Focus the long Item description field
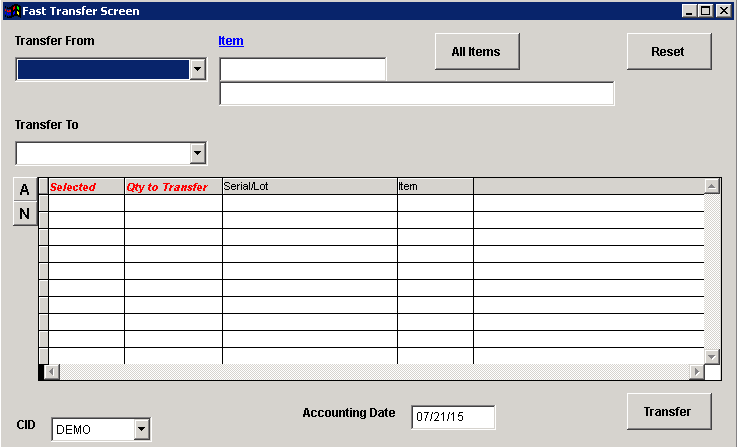Image resolution: width=737 pixels, height=447 pixels. (x=417, y=94)
